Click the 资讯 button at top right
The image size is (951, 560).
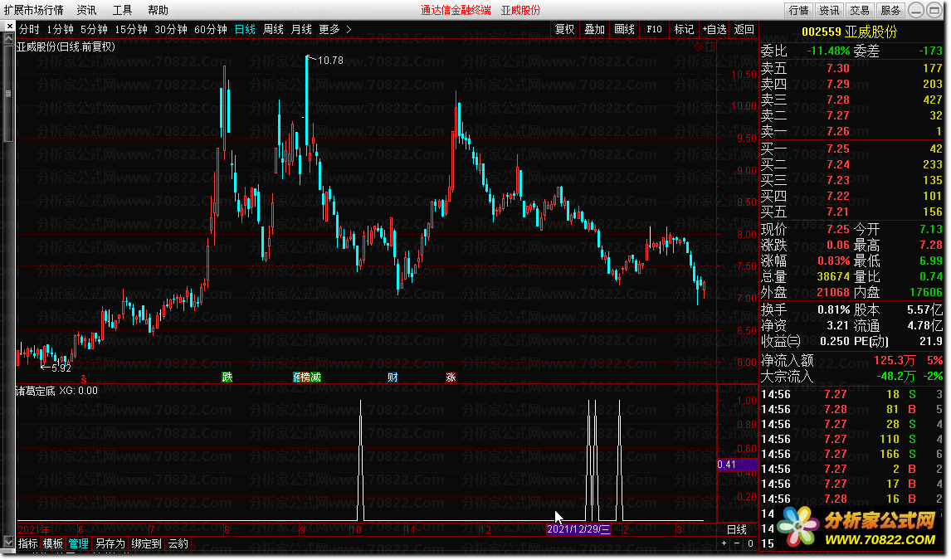point(829,10)
